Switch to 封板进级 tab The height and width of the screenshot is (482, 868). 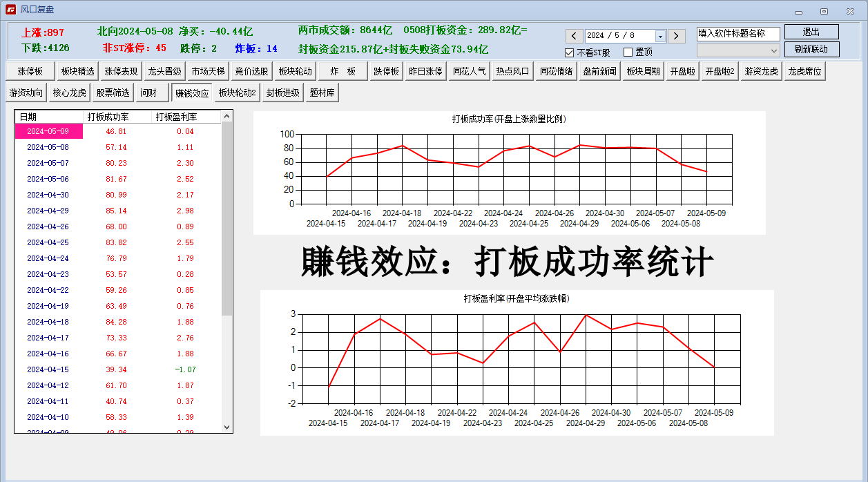click(284, 93)
